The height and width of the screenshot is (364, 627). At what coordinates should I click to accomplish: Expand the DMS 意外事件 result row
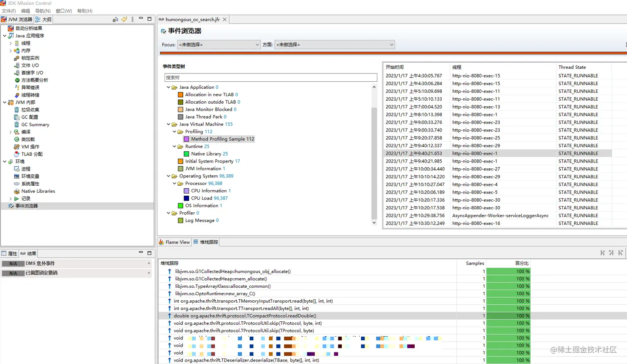(149, 263)
